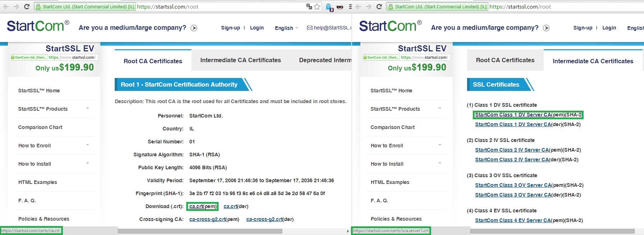The width and height of the screenshot is (644, 235).
Task: Click the green padlock in the left address bar
Action: (38, 6)
